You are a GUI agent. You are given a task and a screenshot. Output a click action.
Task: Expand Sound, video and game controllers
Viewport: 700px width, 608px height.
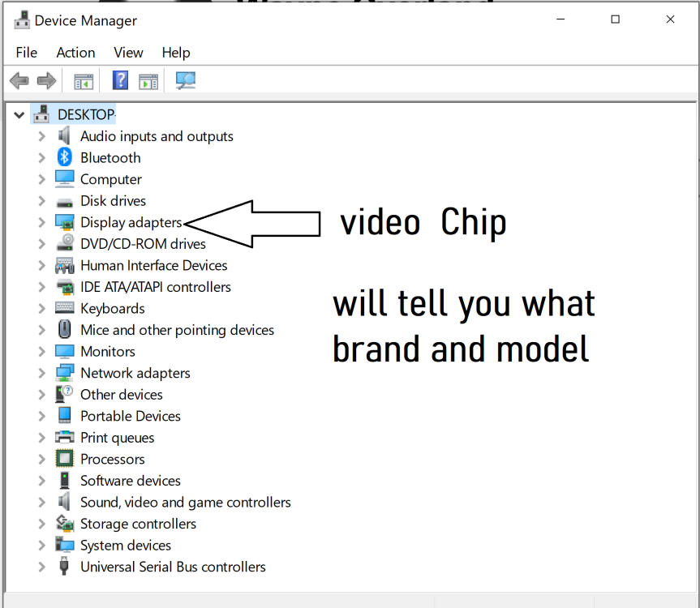tap(41, 503)
